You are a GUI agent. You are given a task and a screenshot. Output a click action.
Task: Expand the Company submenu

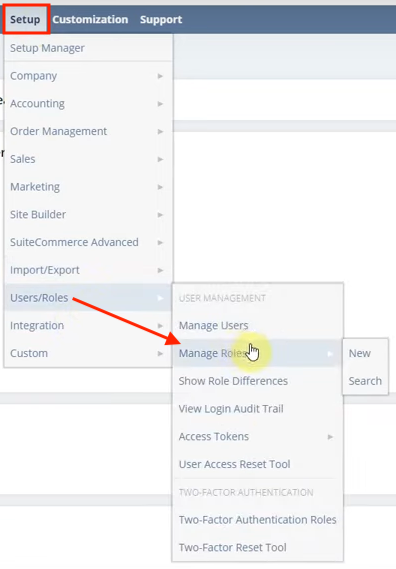tap(89, 76)
